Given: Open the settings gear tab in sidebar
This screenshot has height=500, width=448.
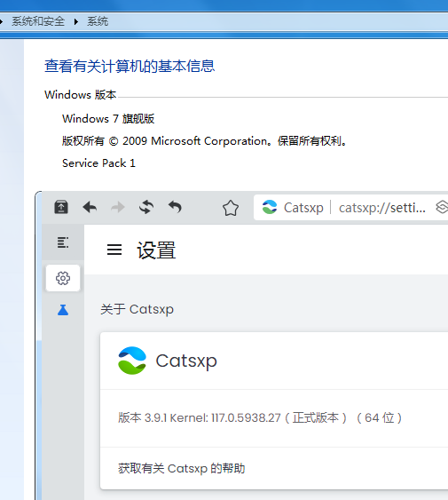Looking at the screenshot, I should tap(63, 278).
